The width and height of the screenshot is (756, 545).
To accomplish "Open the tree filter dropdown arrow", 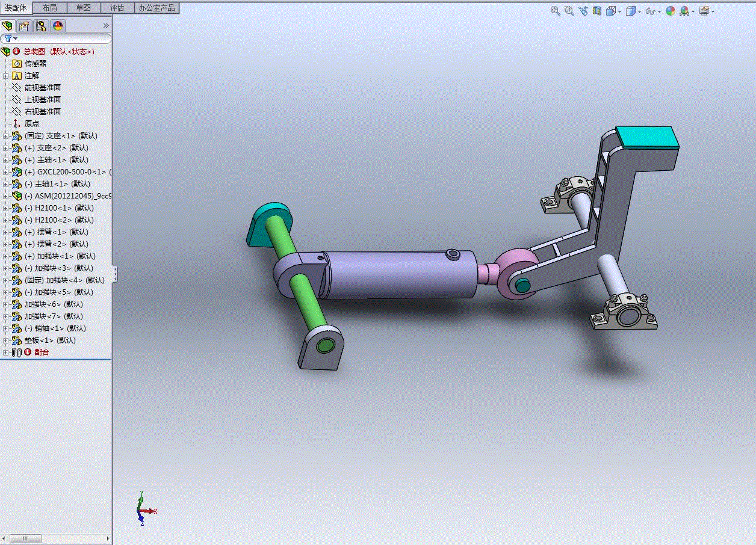I will pos(15,38).
